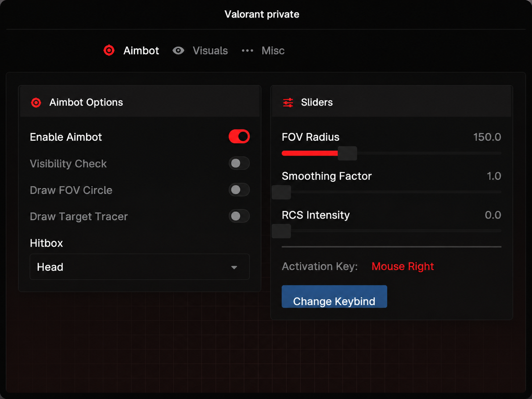Open the Misc tab
532x399 pixels.
[x=263, y=50]
